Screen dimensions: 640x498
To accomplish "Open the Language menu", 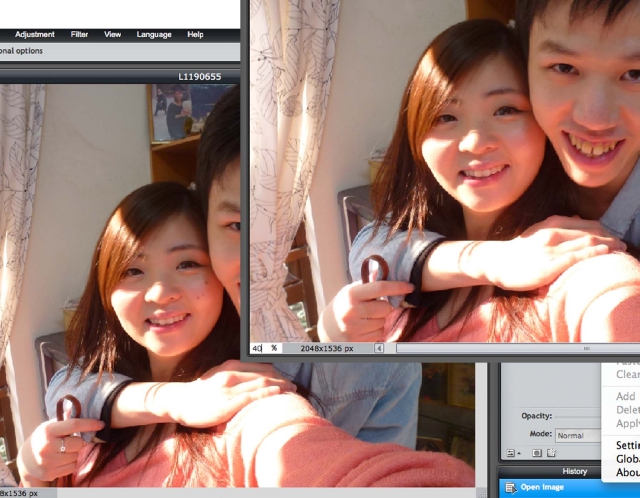I will click(x=153, y=34).
